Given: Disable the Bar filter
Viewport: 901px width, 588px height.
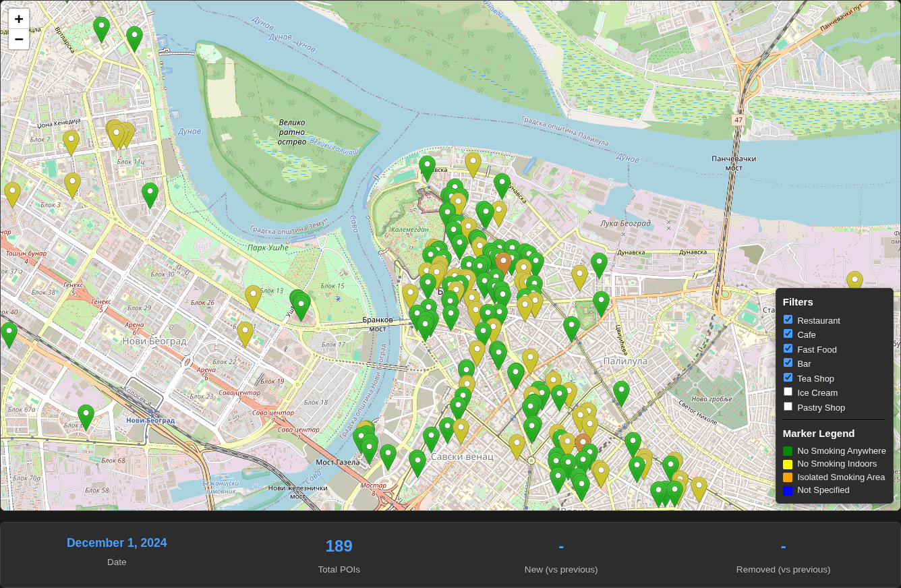Looking at the screenshot, I should click(788, 362).
